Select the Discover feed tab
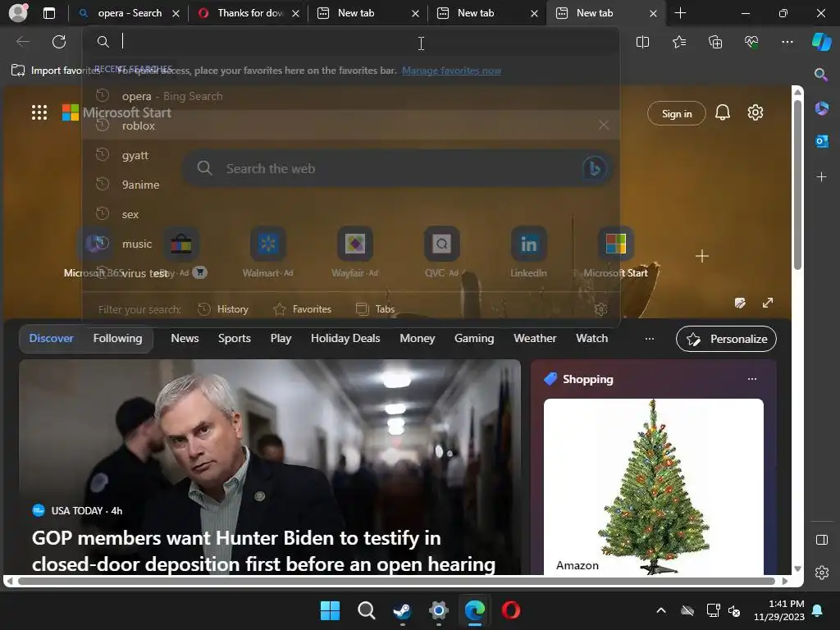 51,338
